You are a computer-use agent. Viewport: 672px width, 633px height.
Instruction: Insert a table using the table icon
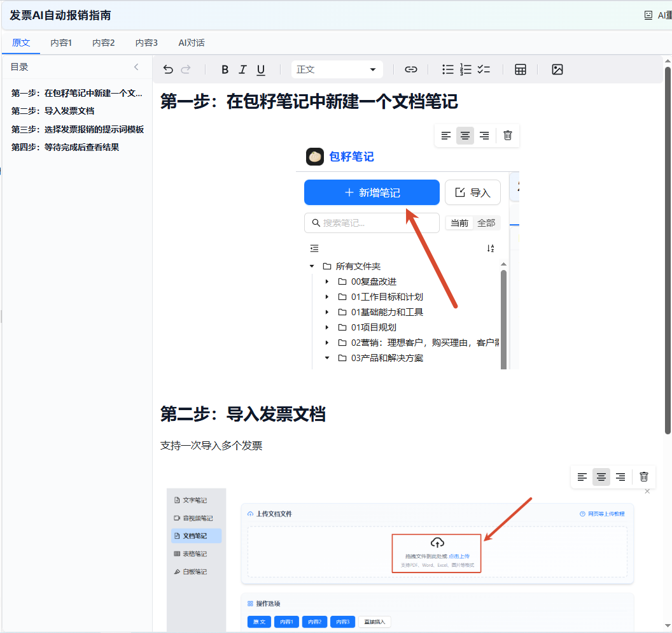pos(521,69)
